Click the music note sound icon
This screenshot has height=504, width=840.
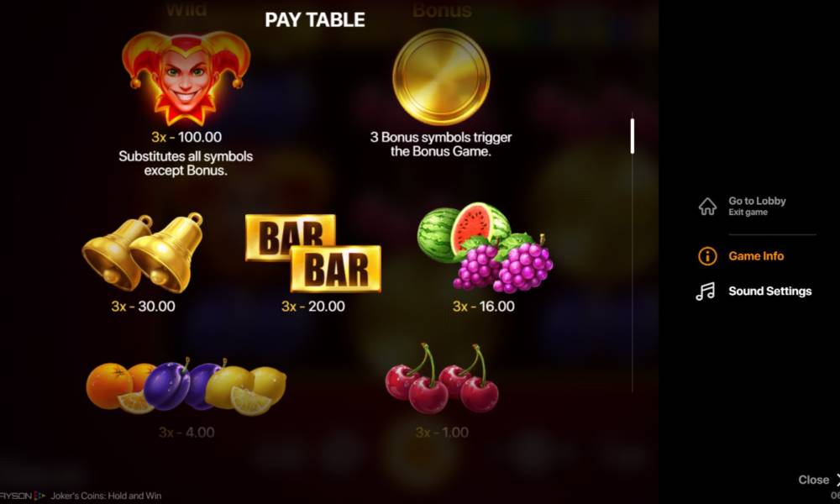705,291
